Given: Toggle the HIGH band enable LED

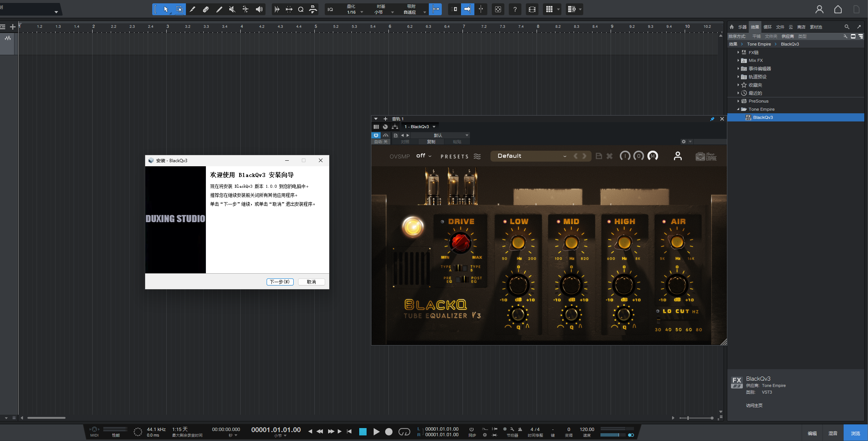Looking at the screenshot, I should point(609,221).
